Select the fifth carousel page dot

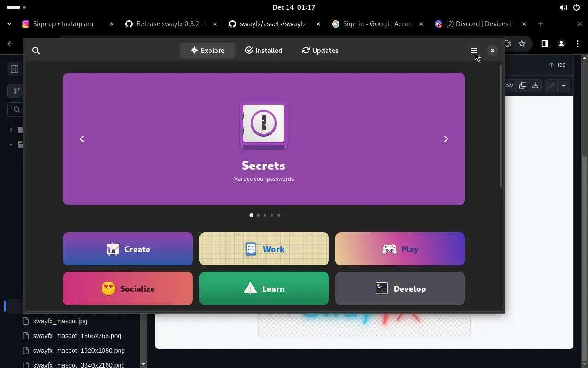279,215
